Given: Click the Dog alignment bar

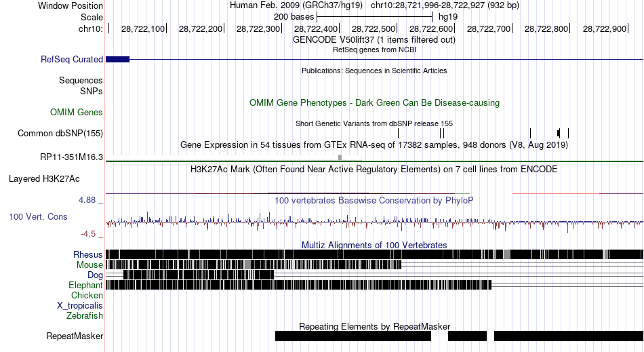Looking at the screenshot, I should point(199,275).
